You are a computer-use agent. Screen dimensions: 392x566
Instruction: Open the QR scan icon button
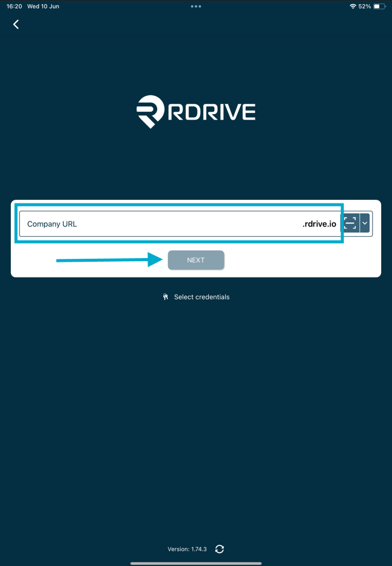(x=350, y=223)
